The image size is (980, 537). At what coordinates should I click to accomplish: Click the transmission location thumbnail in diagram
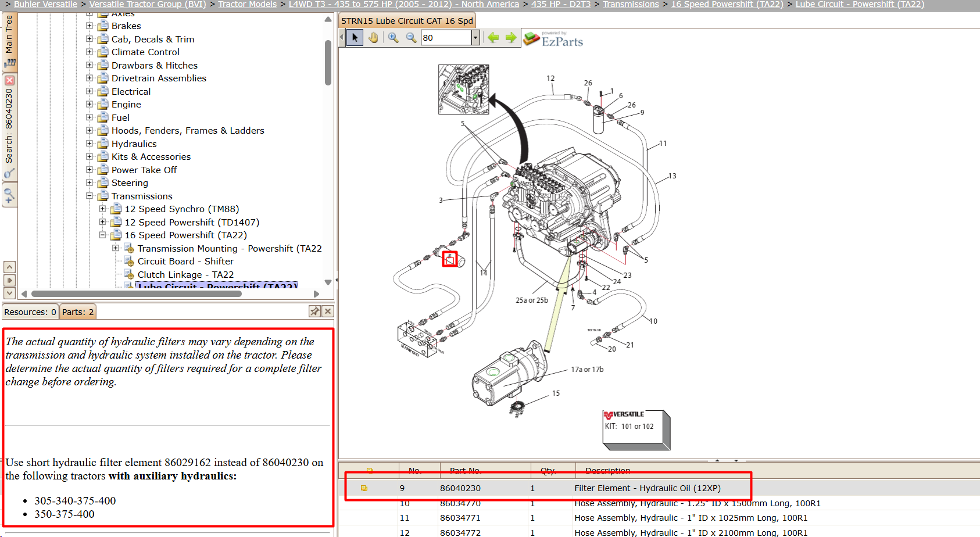click(463, 90)
